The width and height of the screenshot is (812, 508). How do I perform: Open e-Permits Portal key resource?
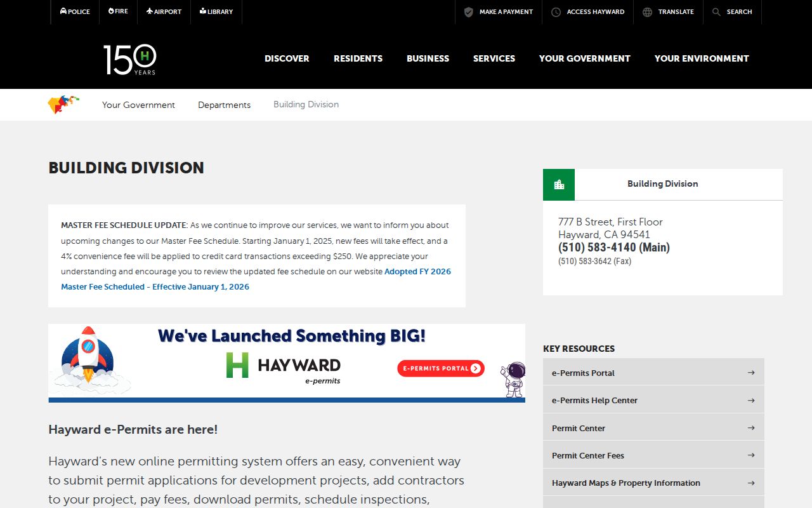click(653, 373)
